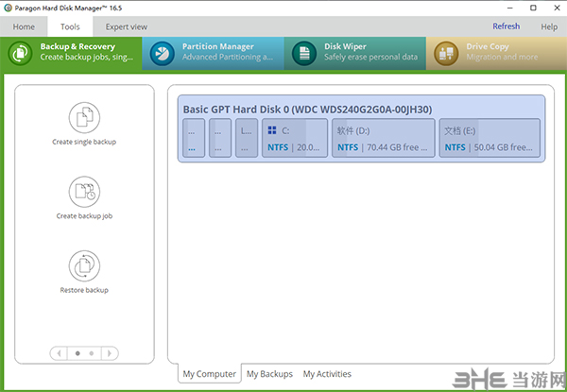Select the second pager dot
The image size is (567, 392).
pos(91,353)
